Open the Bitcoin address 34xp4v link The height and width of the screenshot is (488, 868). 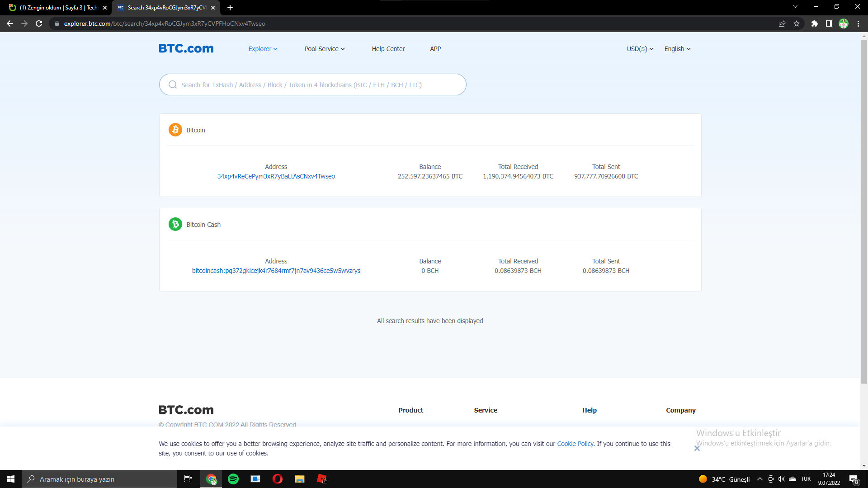point(276,176)
